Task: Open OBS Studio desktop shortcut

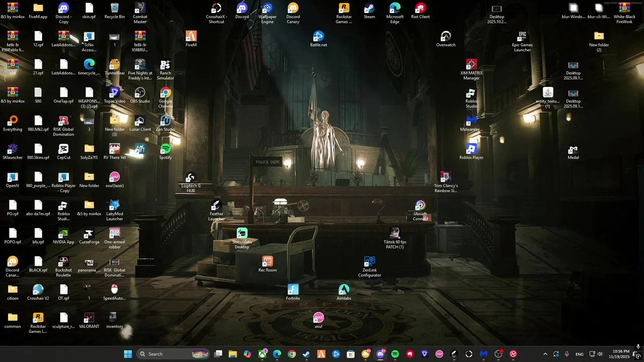Action: [x=140, y=96]
